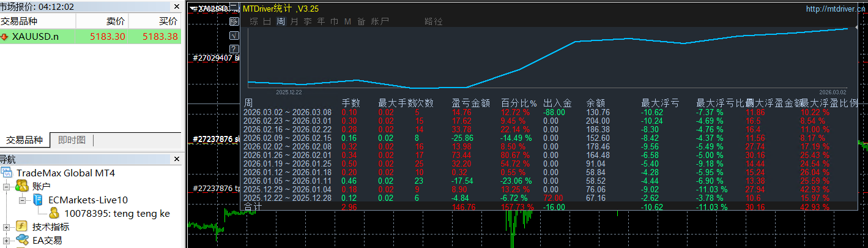This screenshot has width=868, height=248.
Task: Collapse the ECMarkets-Live10 tree node
Action: tap(23, 200)
